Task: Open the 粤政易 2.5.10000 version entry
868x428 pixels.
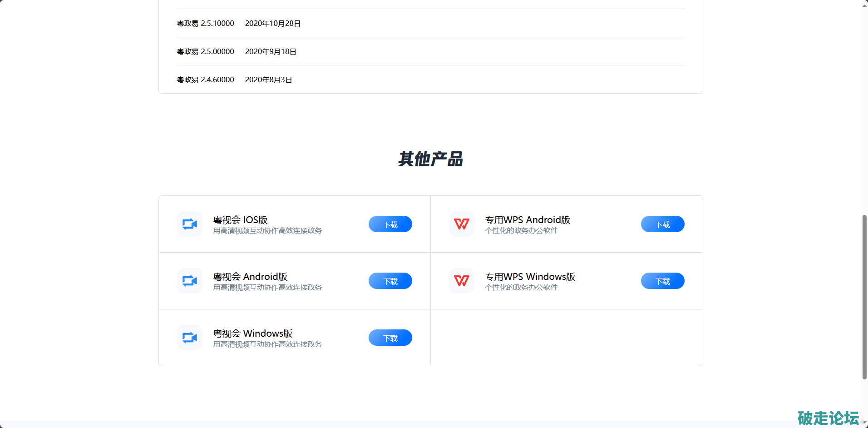Action: [206, 23]
